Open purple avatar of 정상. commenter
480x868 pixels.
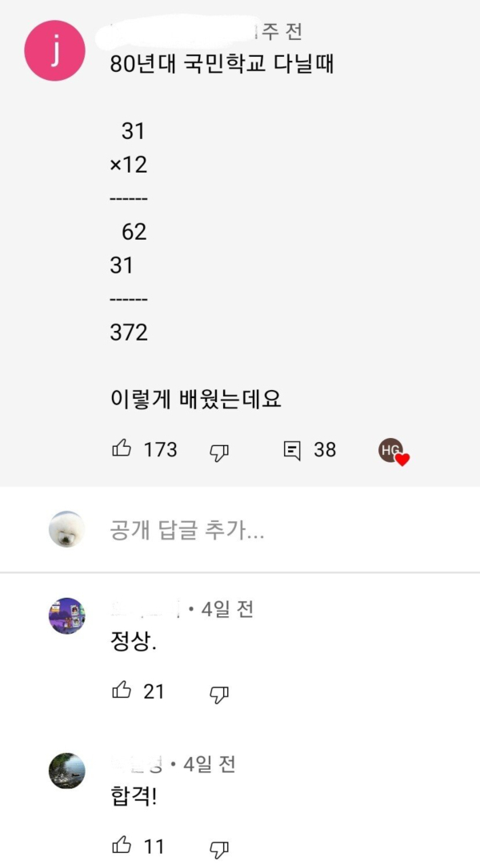(x=66, y=615)
